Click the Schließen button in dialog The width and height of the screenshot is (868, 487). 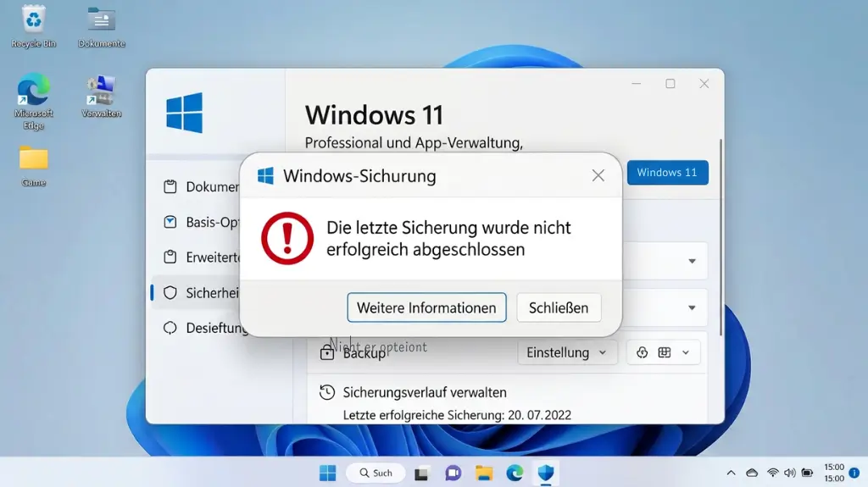pyautogui.click(x=559, y=307)
